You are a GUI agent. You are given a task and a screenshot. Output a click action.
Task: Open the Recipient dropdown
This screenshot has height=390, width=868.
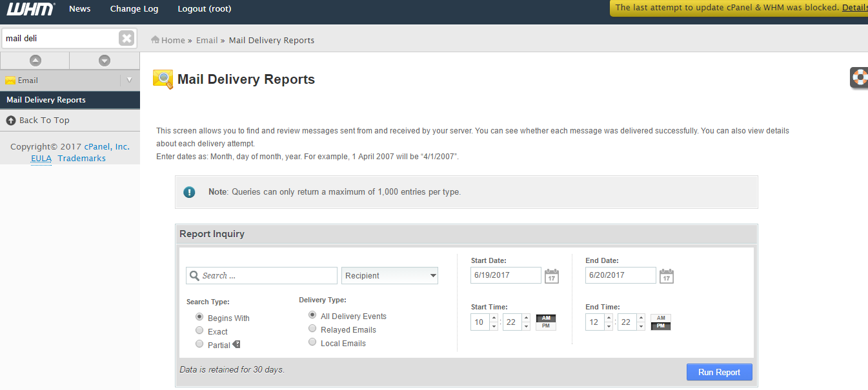(390, 276)
